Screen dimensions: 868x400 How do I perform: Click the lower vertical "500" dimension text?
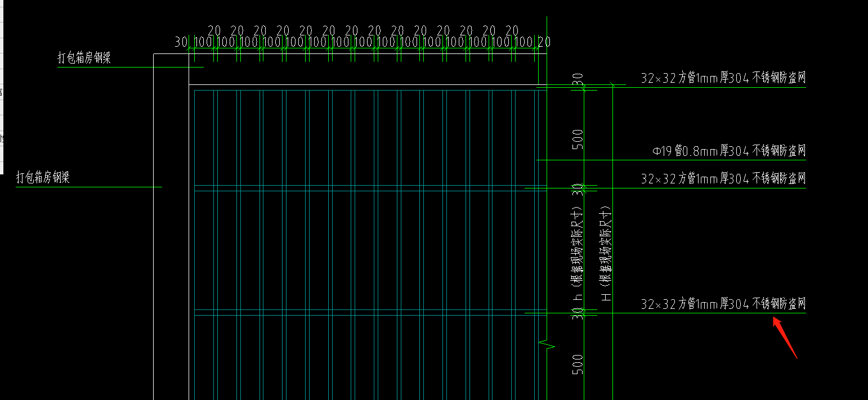(x=578, y=364)
